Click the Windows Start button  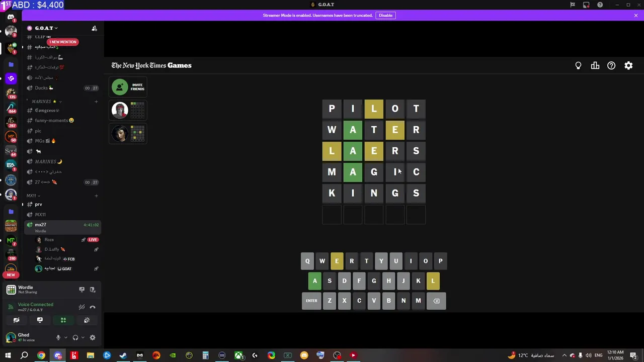tap(8, 355)
